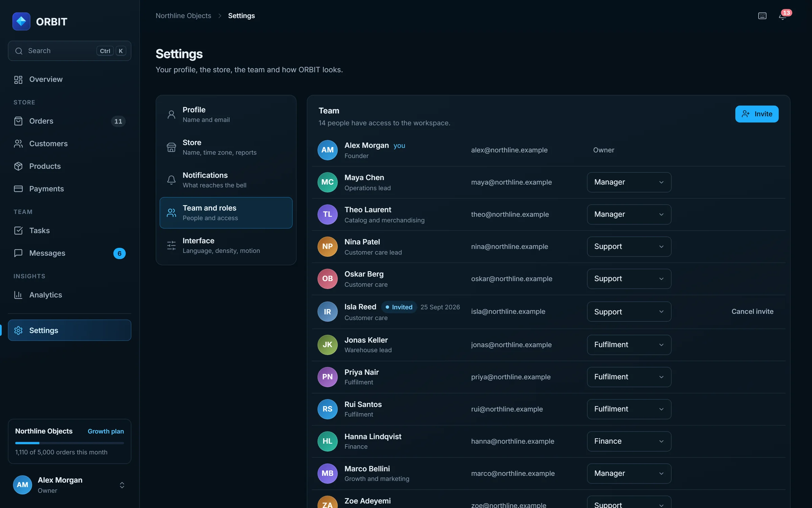Change Nina Patel's Support role dropdown

click(x=629, y=247)
